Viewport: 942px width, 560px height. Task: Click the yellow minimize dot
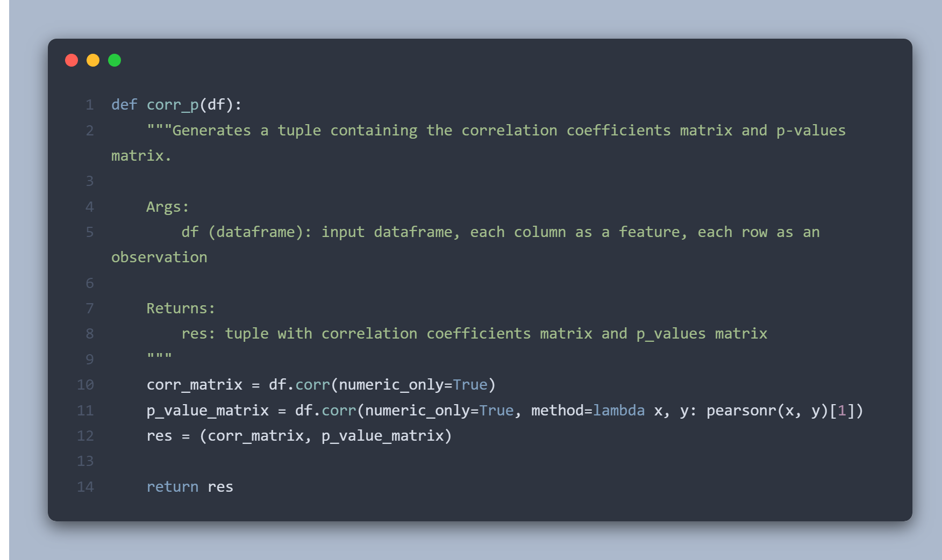(x=93, y=60)
